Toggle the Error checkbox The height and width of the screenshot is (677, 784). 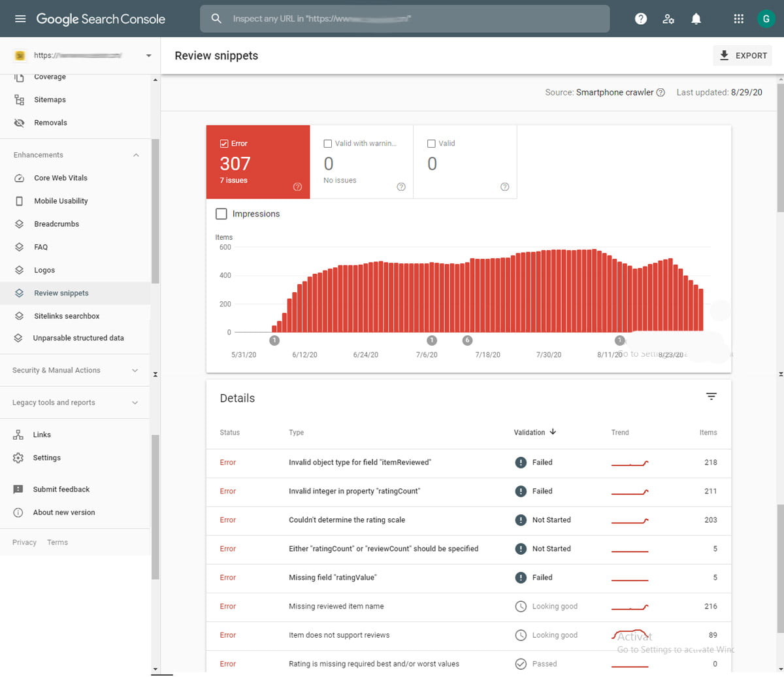(x=224, y=144)
